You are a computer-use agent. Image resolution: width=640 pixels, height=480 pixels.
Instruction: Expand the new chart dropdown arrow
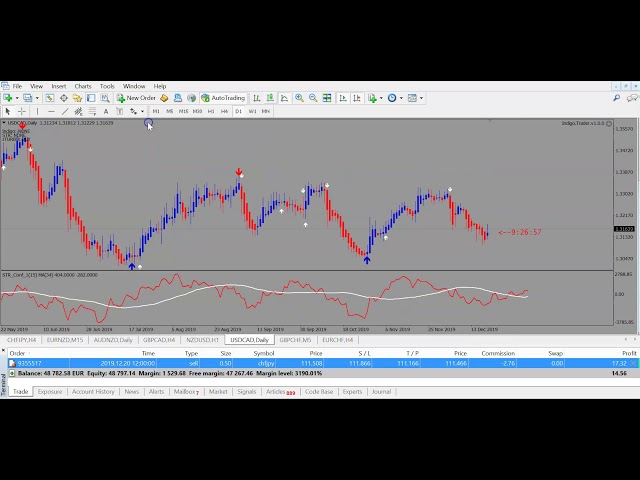coord(15,98)
